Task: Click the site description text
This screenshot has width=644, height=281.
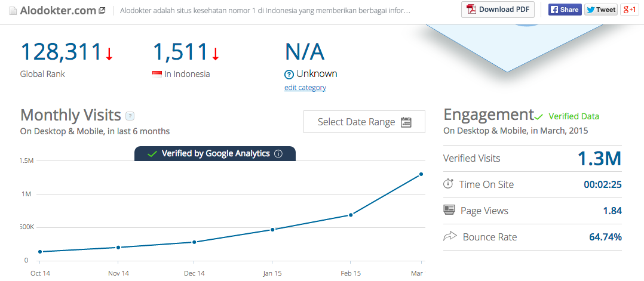Action: pos(265,11)
